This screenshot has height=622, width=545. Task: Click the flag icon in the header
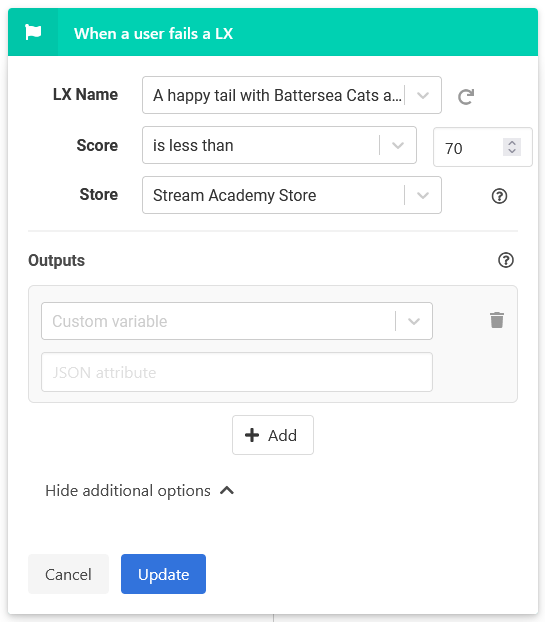pos(33,32)
